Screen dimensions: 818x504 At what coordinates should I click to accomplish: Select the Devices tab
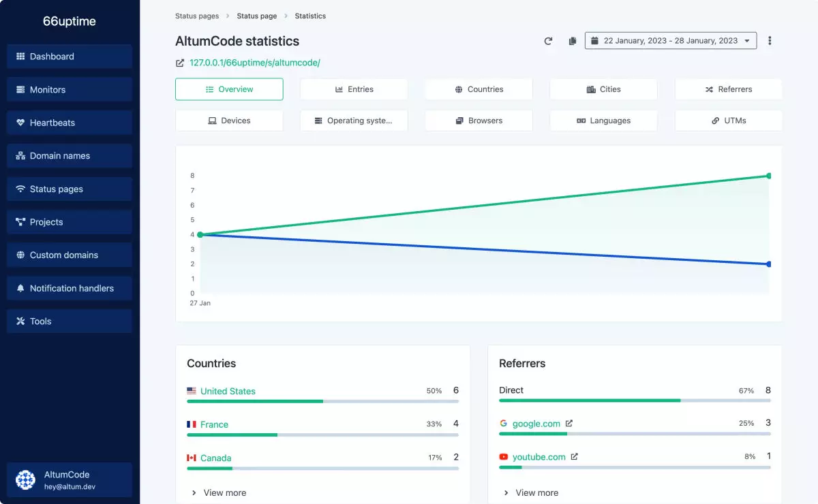[x=229, y=121]
